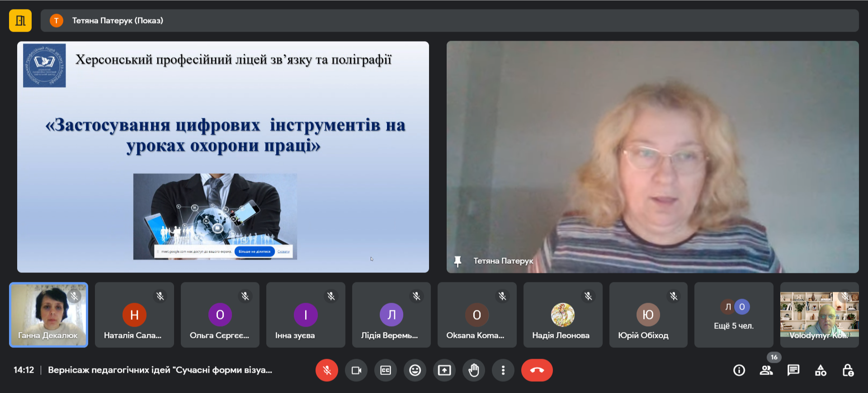868x393 pixels.
Task: Toggle the camera button
Action: (356, 370)
